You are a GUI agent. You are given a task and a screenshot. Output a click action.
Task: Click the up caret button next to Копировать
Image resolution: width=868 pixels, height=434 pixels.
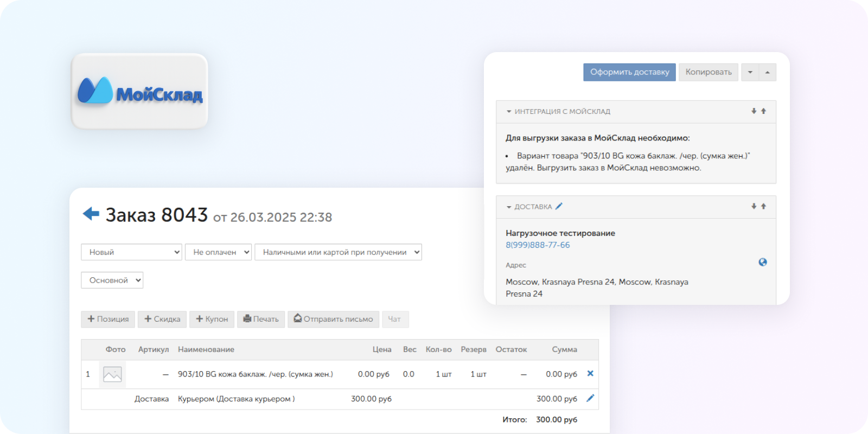[768, 72]
